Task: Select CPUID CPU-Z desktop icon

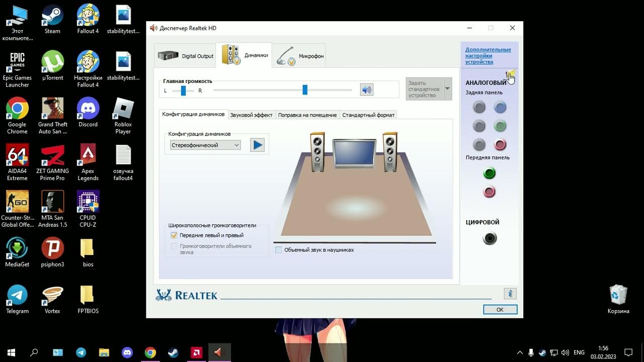Action: 88,210
